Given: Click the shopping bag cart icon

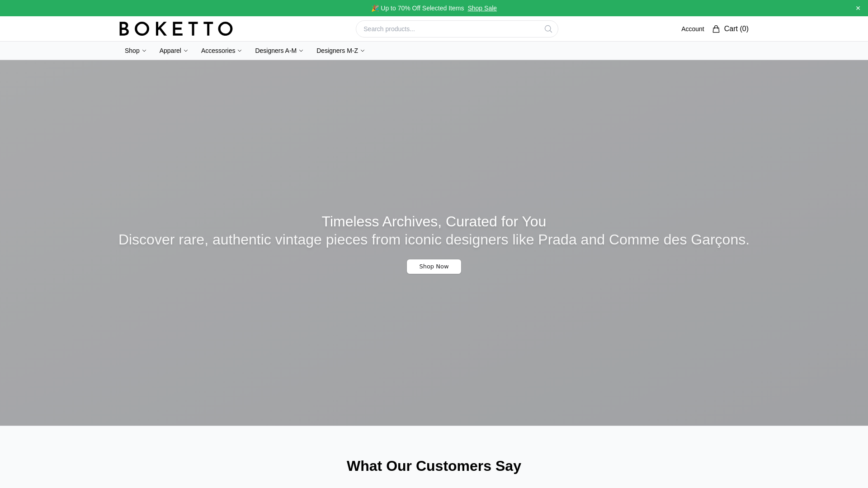Looking at the screenshot, I should [716, 29].
